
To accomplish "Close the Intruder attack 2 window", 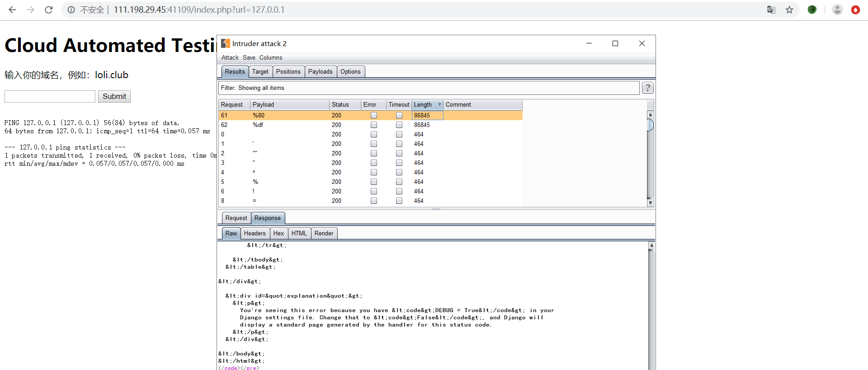I will pyautogui.click(x=642, y=43).
